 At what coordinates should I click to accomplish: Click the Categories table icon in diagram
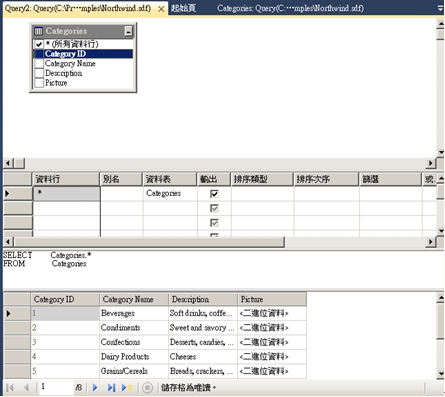39,31
